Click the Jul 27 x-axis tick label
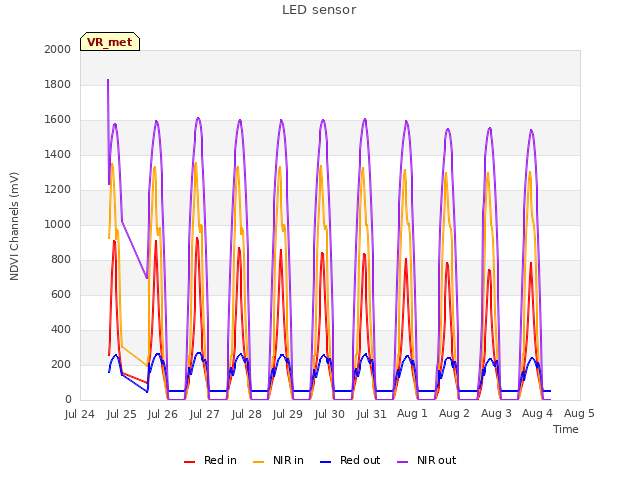The height and width of the screenshot is (480, 640). tap(204, 414)
